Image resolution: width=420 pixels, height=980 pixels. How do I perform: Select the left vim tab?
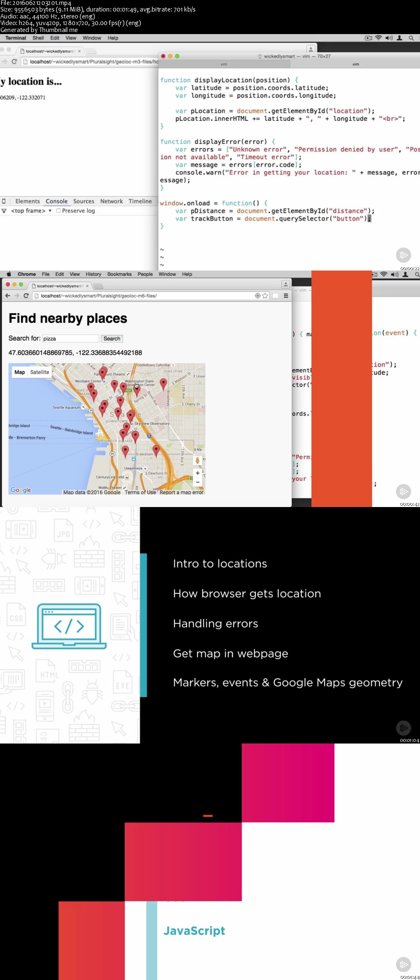pos(224,64)
